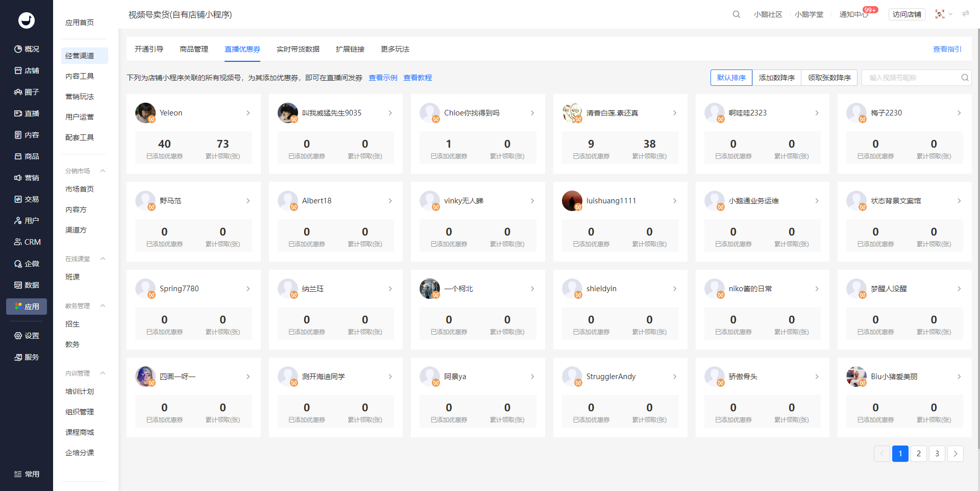Click the switch arrows icon at top right
Screen dimensions: 980x491
pos(966,14)
